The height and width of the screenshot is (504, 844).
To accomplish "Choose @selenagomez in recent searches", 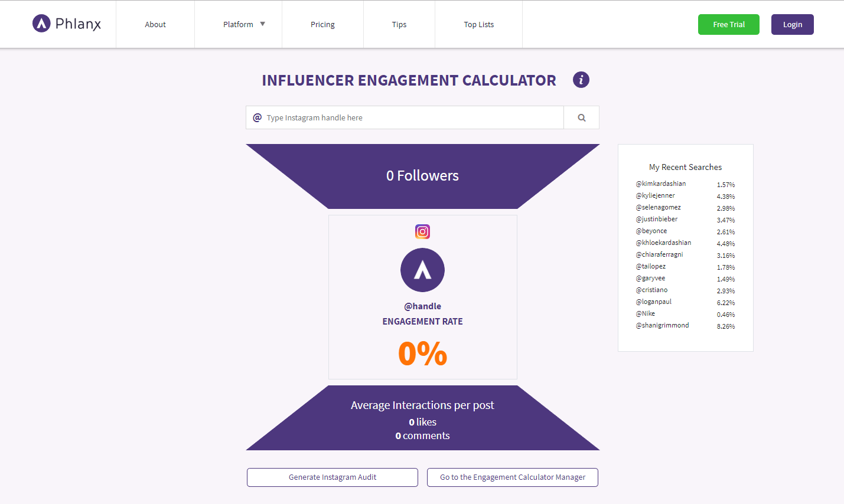I will pos(658,207).
